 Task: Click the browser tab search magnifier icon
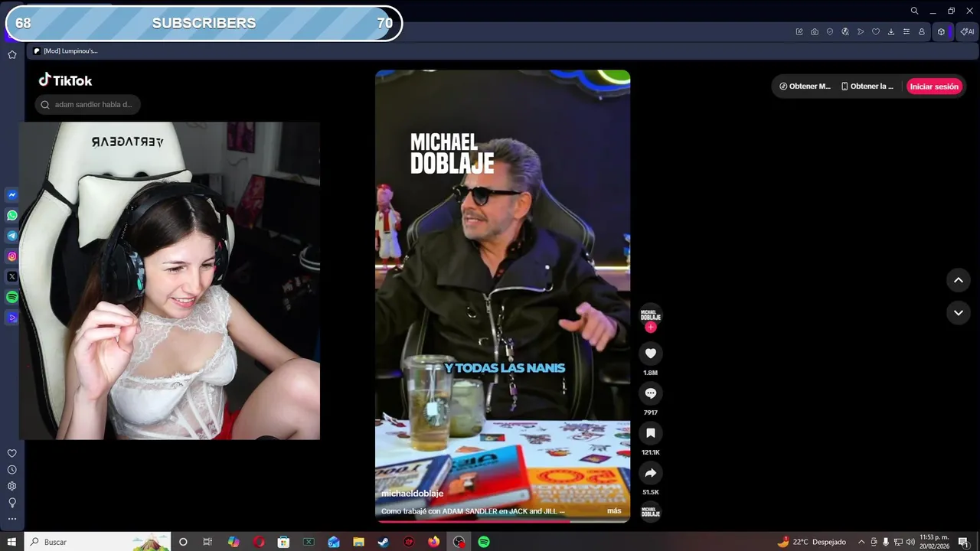(x=914, y=11)
